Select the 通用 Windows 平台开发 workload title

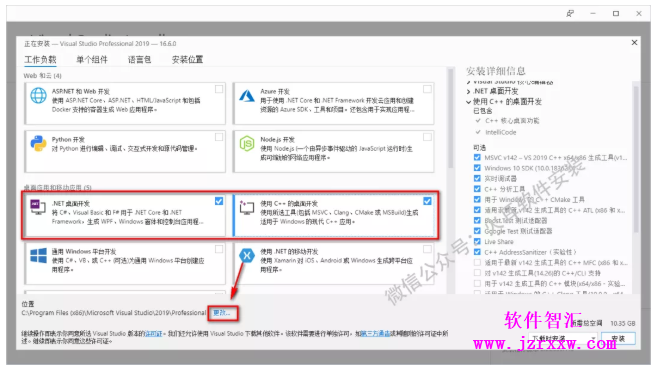[84, 251]
